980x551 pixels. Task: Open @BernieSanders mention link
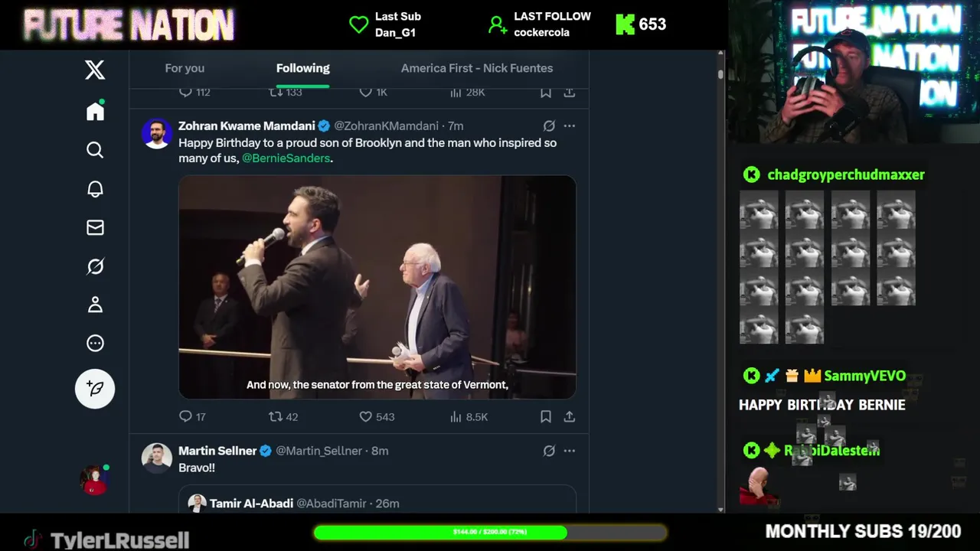point(286,158)
